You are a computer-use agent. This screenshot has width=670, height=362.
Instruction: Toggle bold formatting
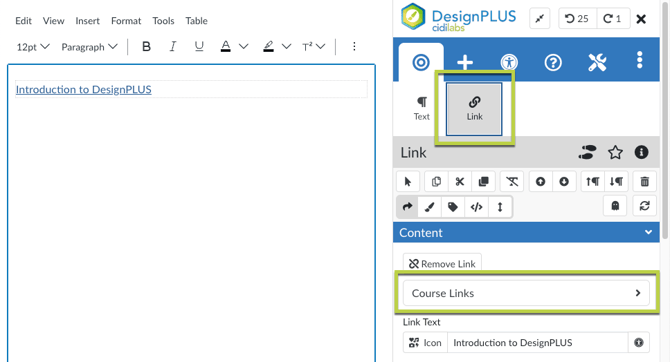click(146, 47)
